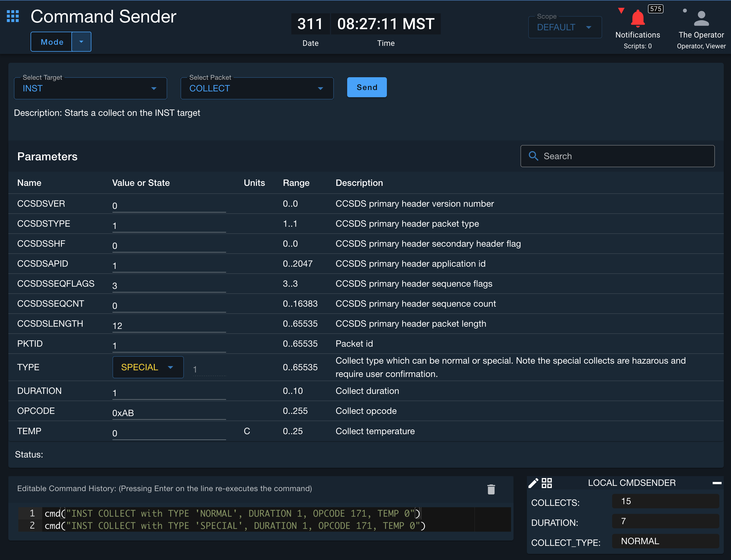Click the 08:27:11 MST time display
The image size is (731, 560).
tap(386, 24)
